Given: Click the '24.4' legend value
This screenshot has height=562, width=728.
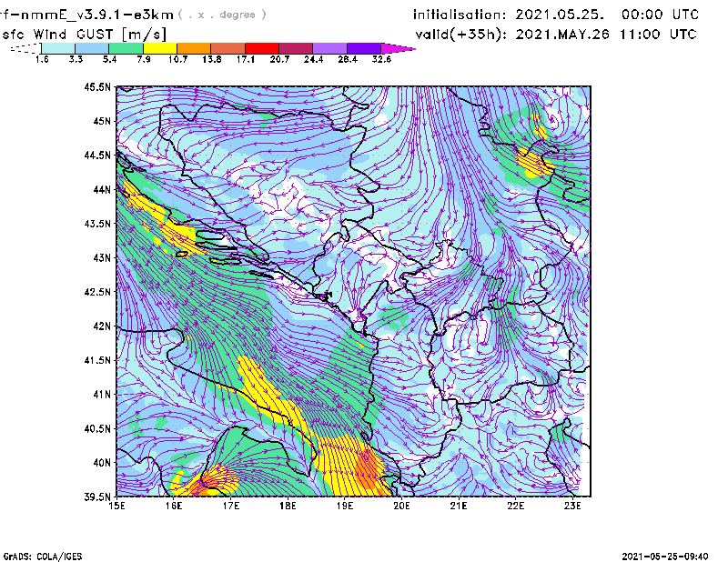Looking at the screenshot, I should (x=313, y=59).
